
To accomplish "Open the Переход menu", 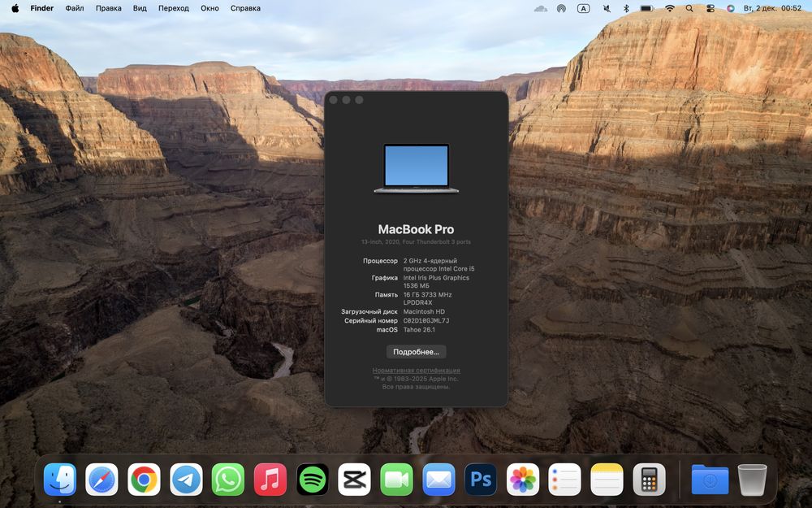I will click(174, 8).
